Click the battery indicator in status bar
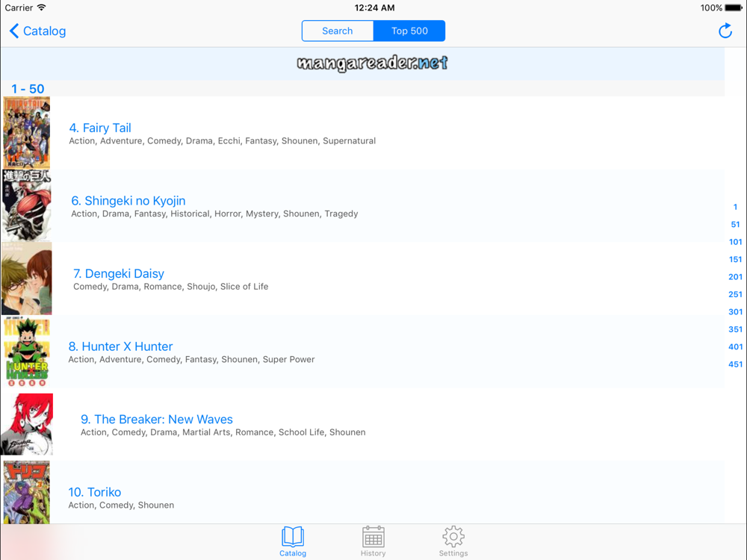 [734, 7]
